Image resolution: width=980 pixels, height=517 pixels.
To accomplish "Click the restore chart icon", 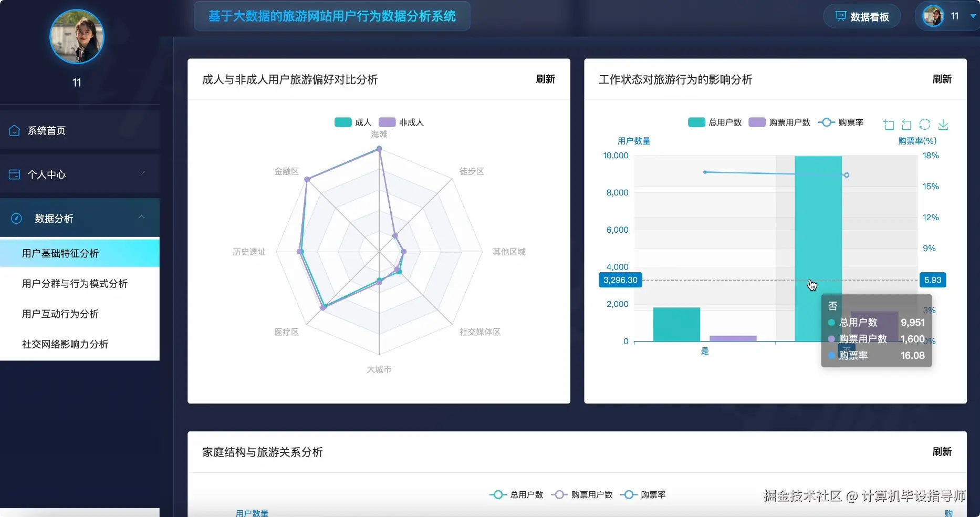I will coord(925,125).
